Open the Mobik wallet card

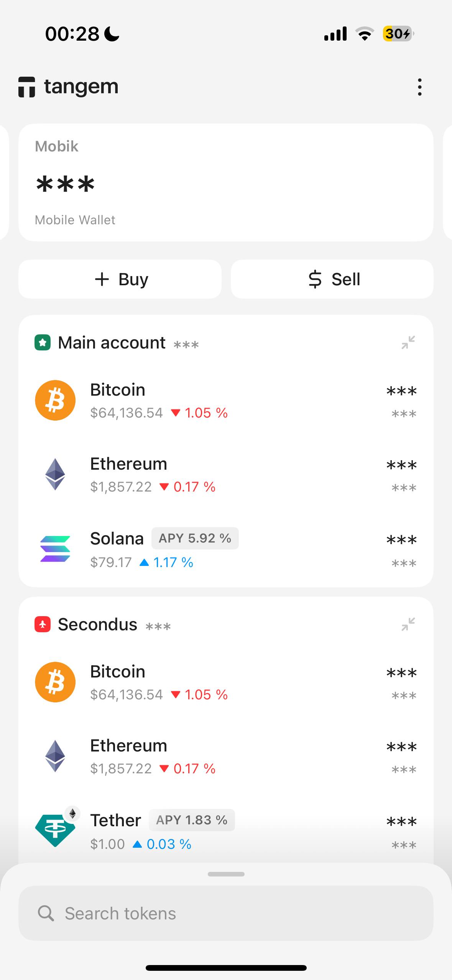coord(226,183)
